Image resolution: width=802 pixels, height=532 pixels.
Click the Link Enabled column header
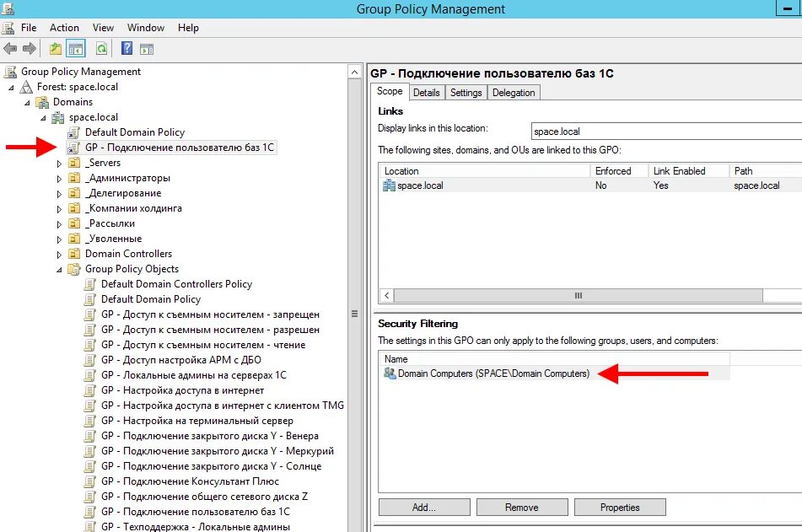(x=689, y=171)
